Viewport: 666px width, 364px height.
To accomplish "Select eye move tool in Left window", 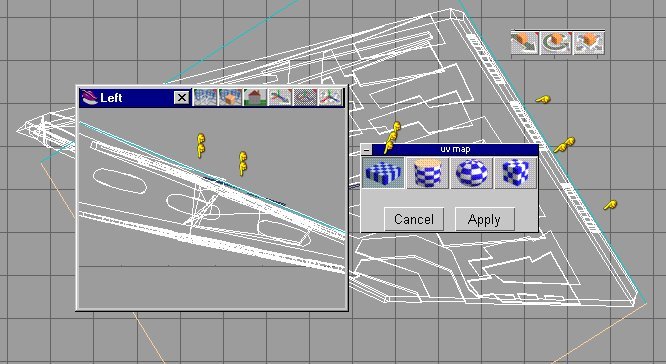I will (x=280, y=97).
